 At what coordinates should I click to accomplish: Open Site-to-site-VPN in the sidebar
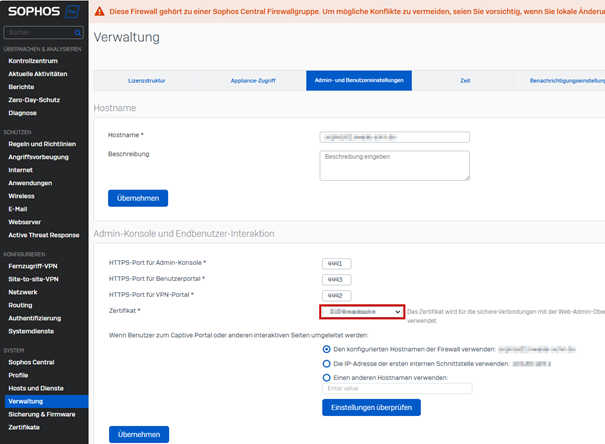coord(33,279)
